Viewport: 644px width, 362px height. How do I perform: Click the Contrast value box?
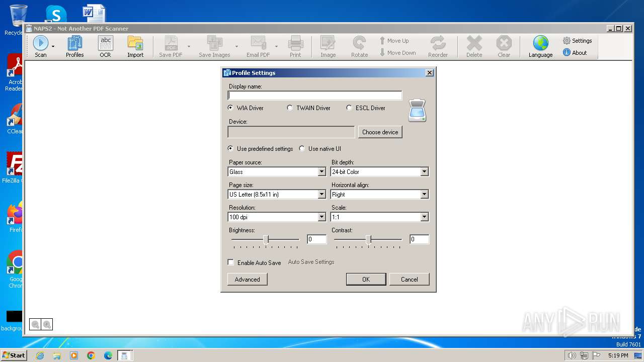[419, 239]
